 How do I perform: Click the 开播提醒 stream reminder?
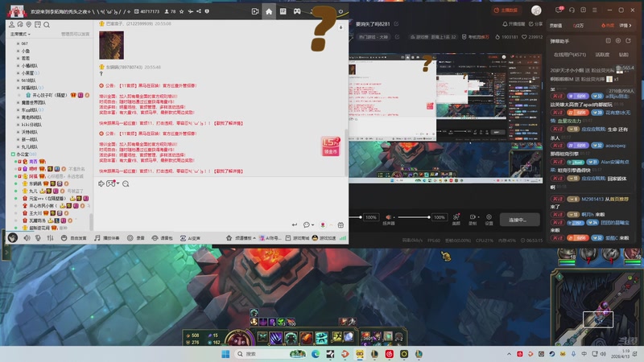tap(514, 24)
